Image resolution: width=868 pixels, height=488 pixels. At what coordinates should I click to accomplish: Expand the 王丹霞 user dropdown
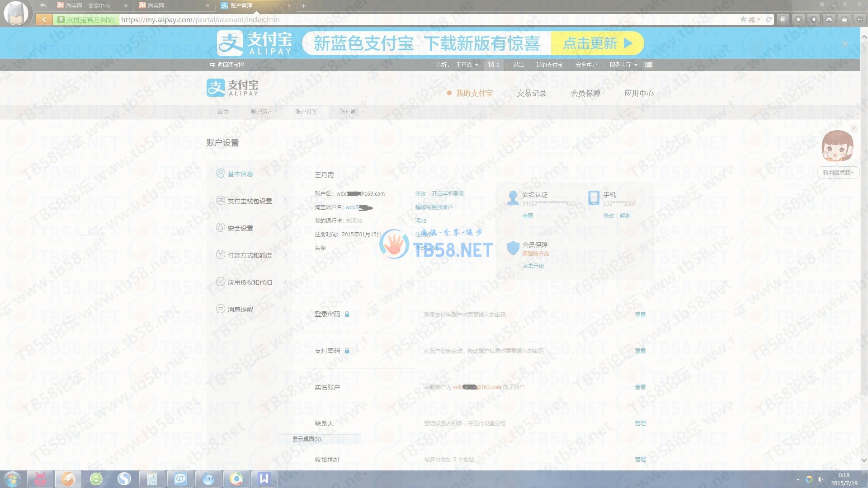[467, 65]
